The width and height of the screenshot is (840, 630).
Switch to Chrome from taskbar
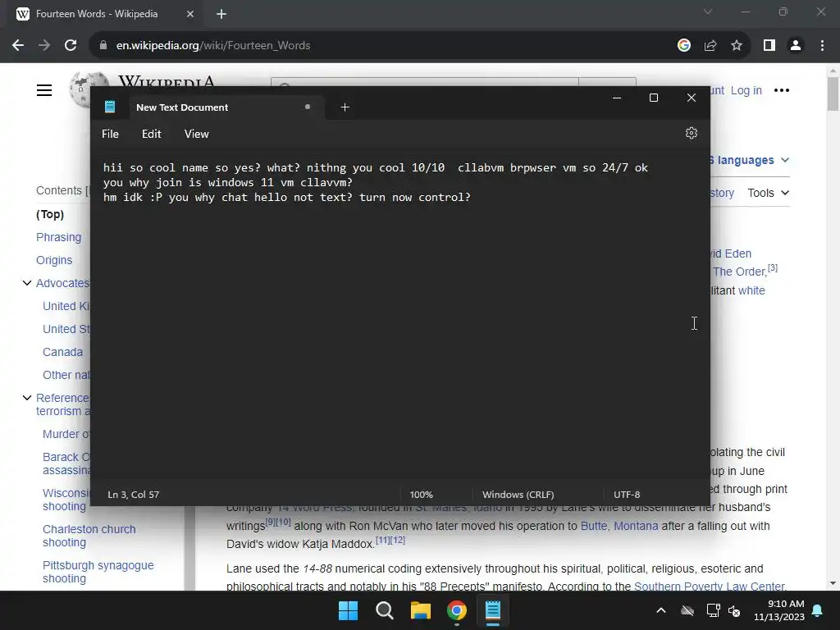(x=456, y=610)
